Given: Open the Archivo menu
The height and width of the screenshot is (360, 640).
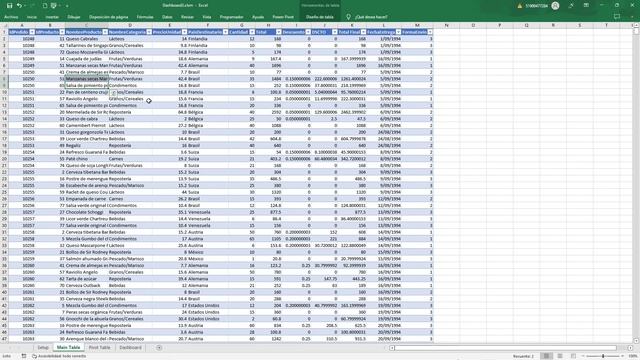Looking at the screenshot, I should click(11, 17).
